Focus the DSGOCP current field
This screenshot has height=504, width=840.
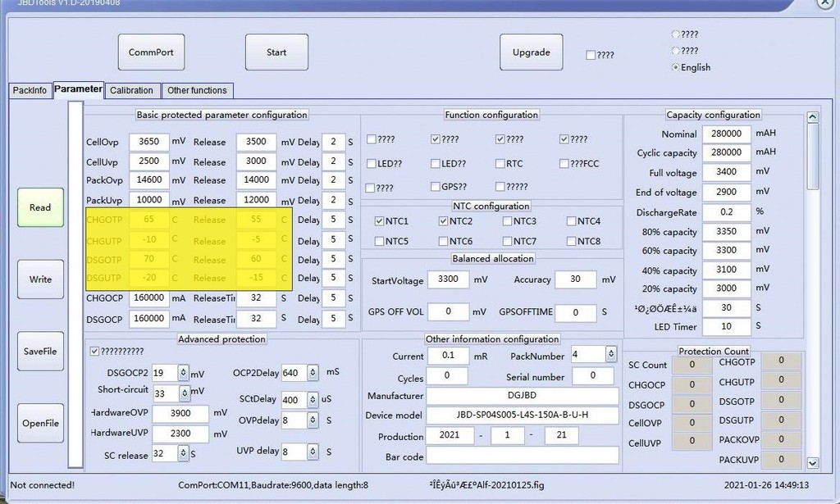[x=149, y=318]
